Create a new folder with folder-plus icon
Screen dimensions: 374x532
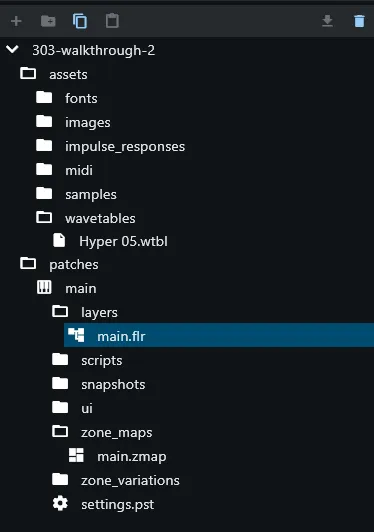click(48, 21)
